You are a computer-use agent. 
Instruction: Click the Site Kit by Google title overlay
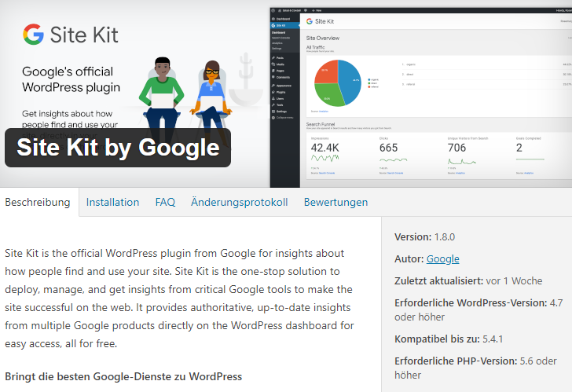118,148
